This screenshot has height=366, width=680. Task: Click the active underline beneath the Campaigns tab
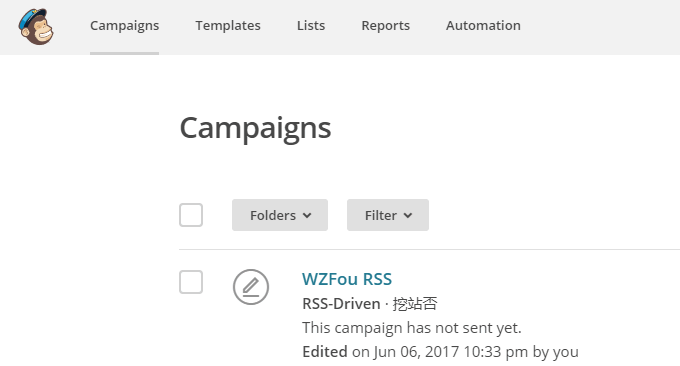point(124,53)
